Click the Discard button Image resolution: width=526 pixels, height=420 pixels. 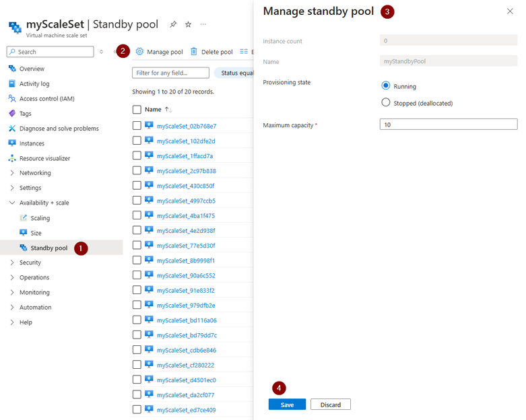[x=331, y=405]
